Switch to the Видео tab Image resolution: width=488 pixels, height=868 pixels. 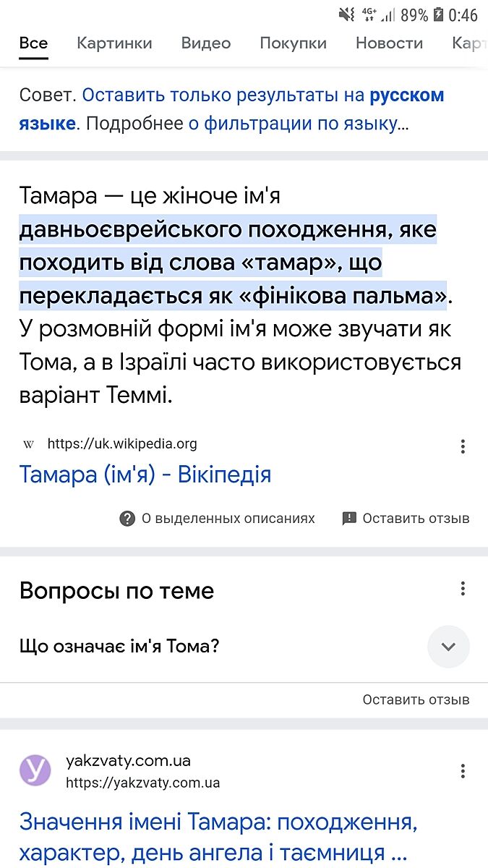(x=206, y=43)
